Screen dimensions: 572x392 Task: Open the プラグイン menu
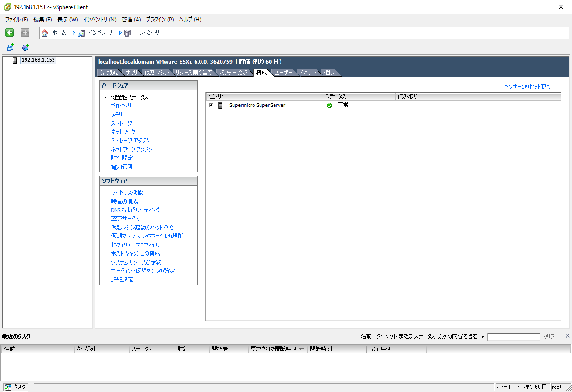pos(160,20)
